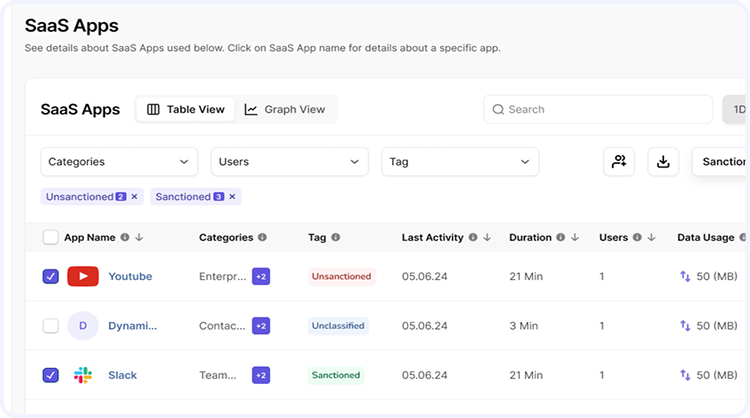Click the 'Team...' category cell
This screenshot has width=750, height=418.
[x=218, y=375]
